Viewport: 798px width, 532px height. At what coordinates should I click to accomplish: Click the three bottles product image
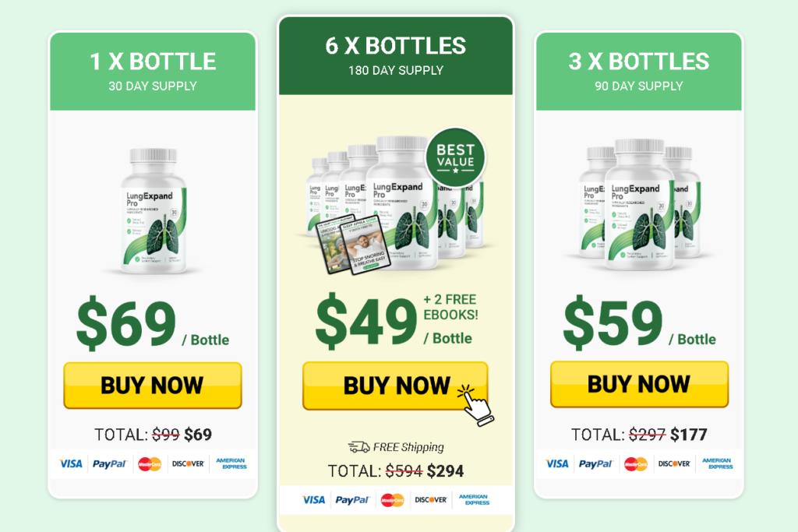click(x=639, y=203)
